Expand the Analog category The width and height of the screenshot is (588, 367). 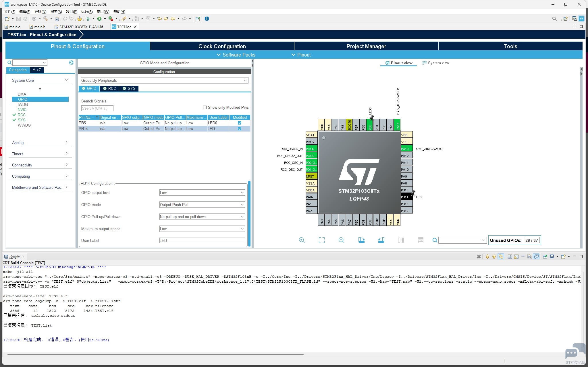tap(40, 143)
